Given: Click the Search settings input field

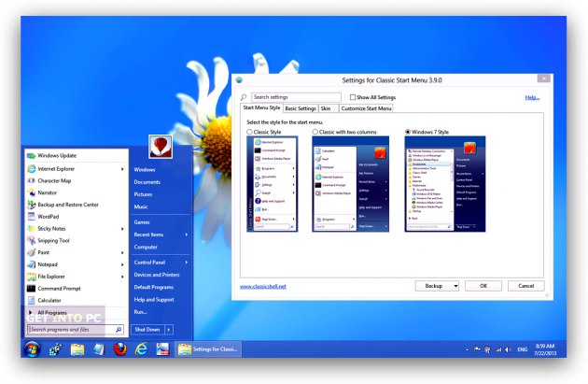Looking at the screenshot, I should pyautogui.click(x=296, y=97).
